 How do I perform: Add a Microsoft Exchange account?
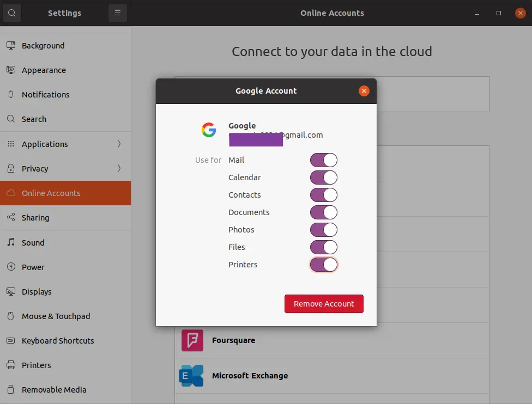(x=332, y=376)
